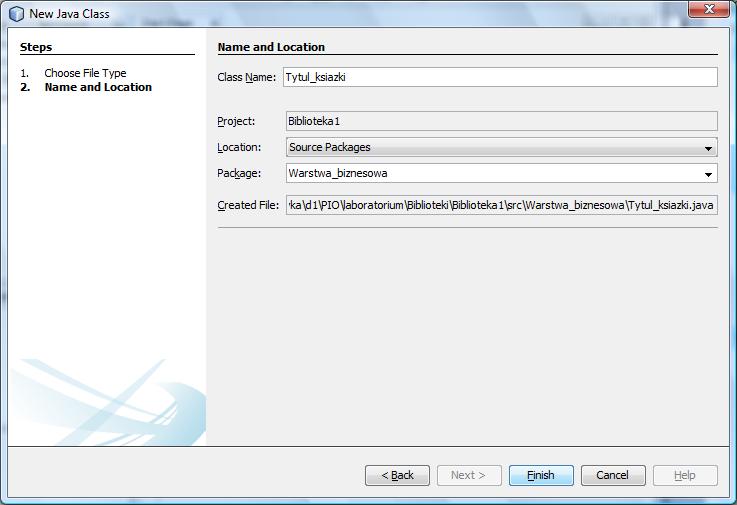Click the 'Steps' heading
Screen dimensions: 737x505
click(36, 47)
